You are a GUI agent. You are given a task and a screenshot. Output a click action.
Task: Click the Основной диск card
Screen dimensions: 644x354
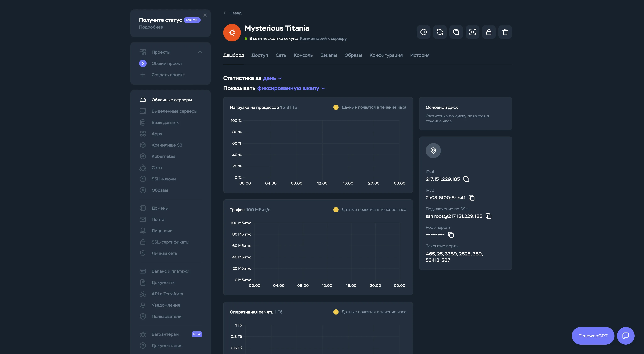465,114
